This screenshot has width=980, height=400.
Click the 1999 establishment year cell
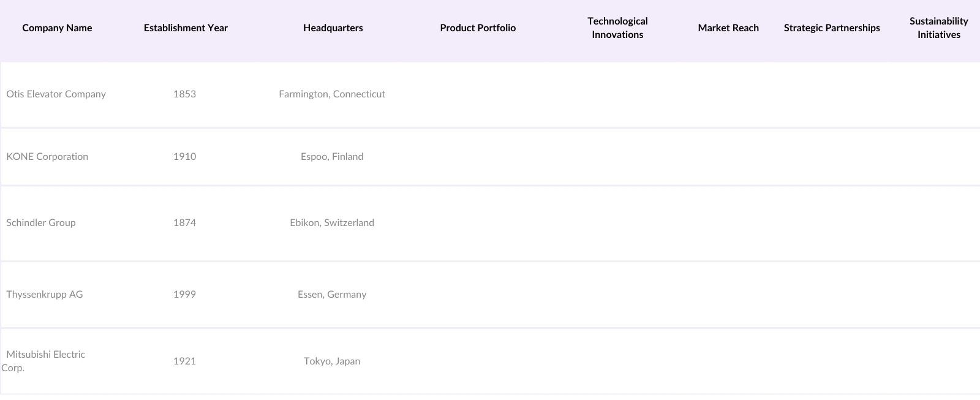(184, 295)
